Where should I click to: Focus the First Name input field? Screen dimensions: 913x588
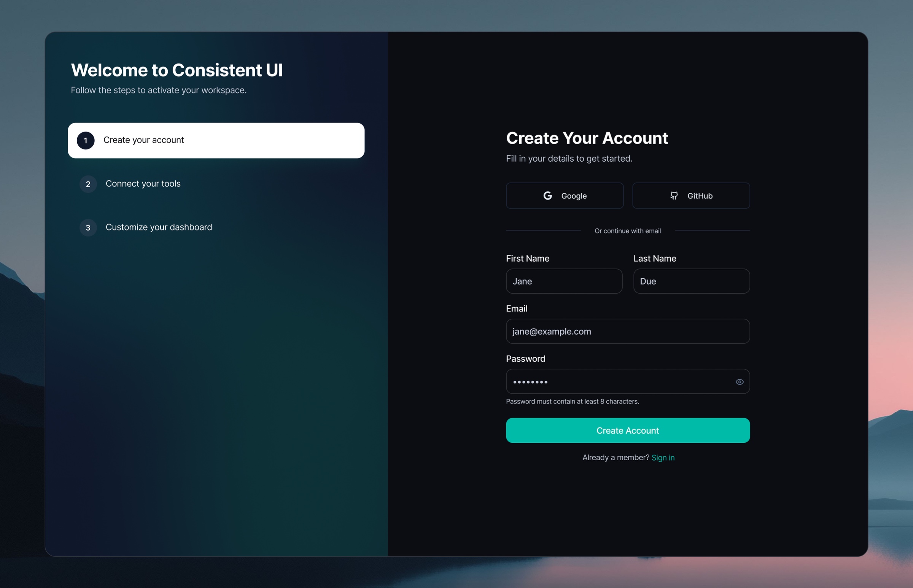pos(564,281)
